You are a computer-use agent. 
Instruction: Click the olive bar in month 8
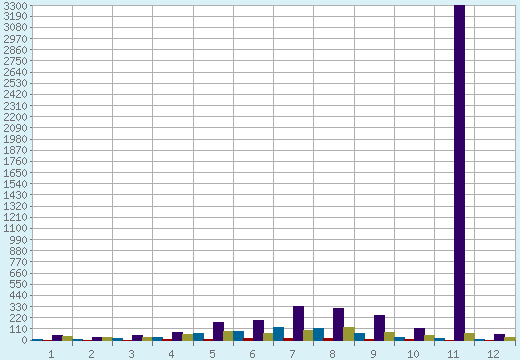point(349,334)
